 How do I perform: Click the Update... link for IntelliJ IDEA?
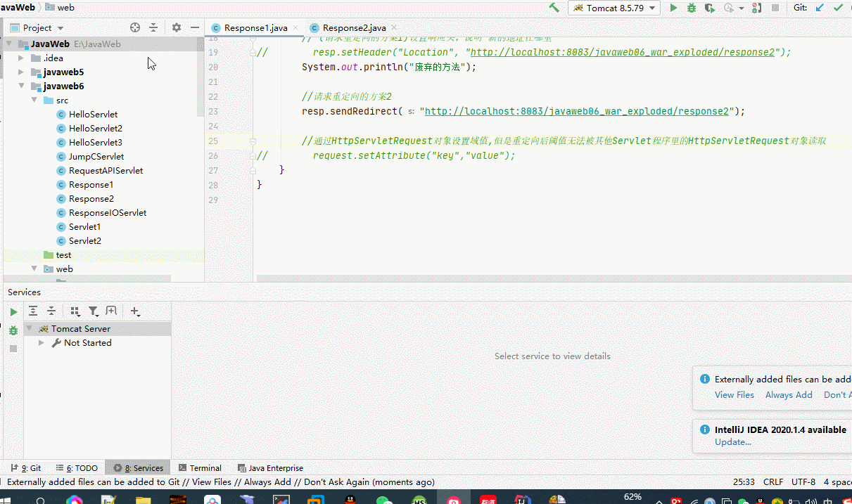coord(733,441)
